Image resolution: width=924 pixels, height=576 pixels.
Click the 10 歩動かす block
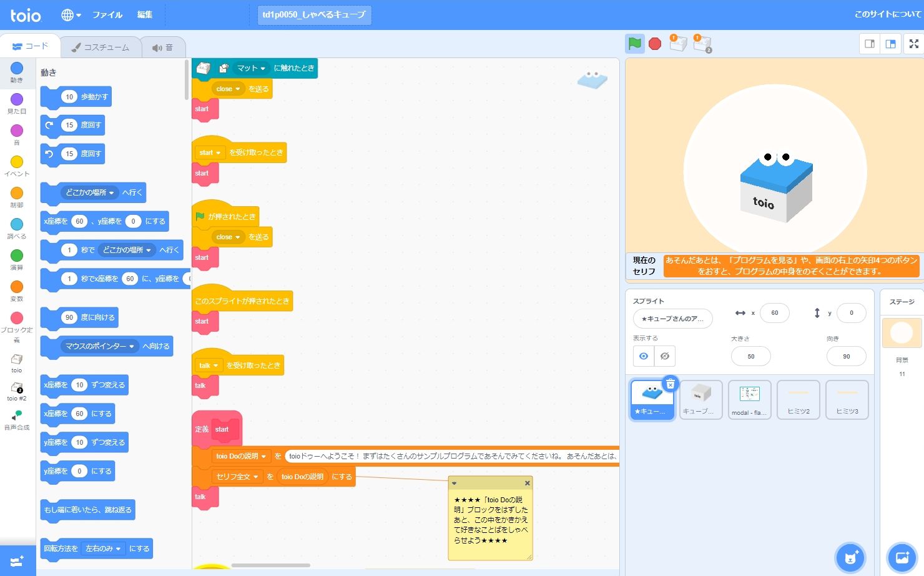[76, 97]
